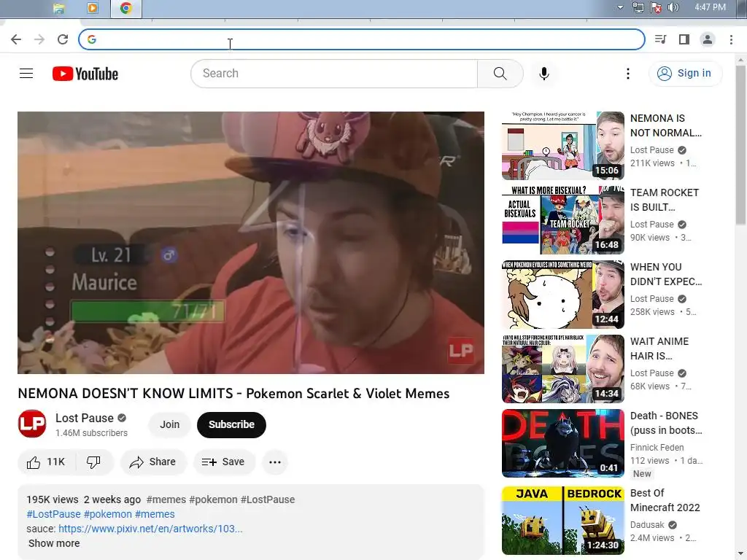The image size is (747, 560).
Task: Open the Dadusak channel name
Action: (x=647, y=525)
